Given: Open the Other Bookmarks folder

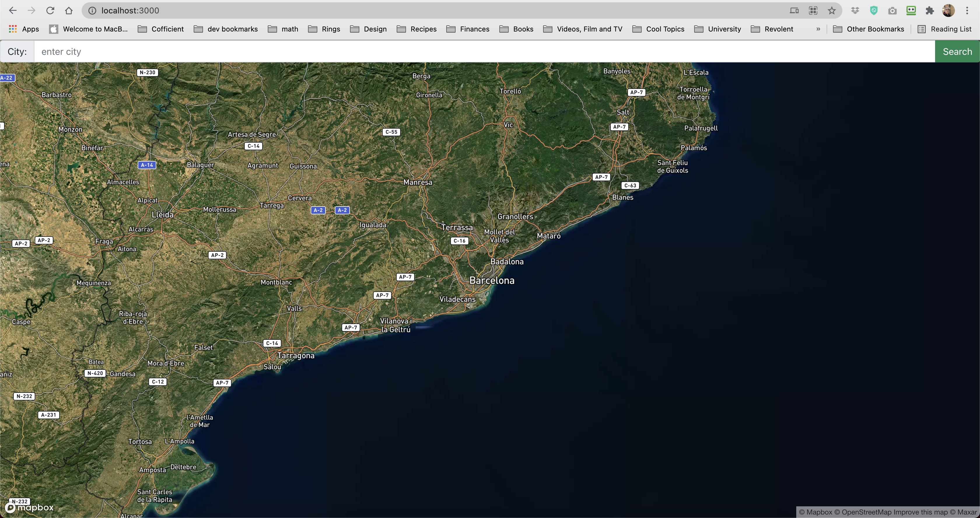Looking at the screenshot, I should click(869, 29).
